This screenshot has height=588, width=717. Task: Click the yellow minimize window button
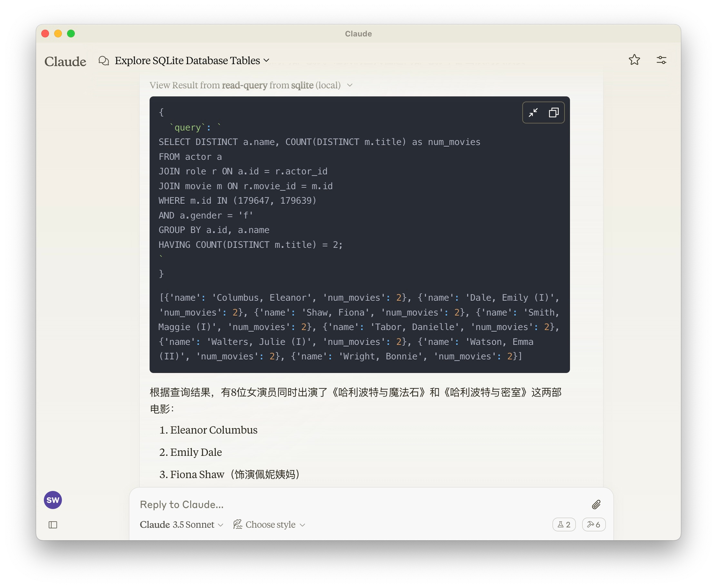click(58, 34)
